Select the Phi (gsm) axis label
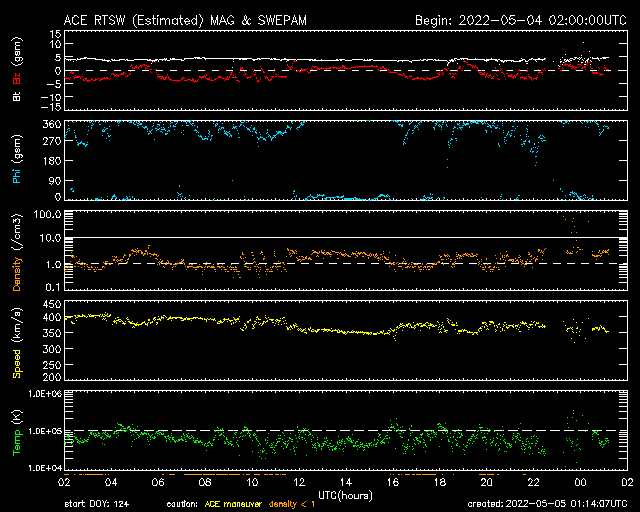Image resolution: width=640 pixels, height=512 pixels. 16,161
